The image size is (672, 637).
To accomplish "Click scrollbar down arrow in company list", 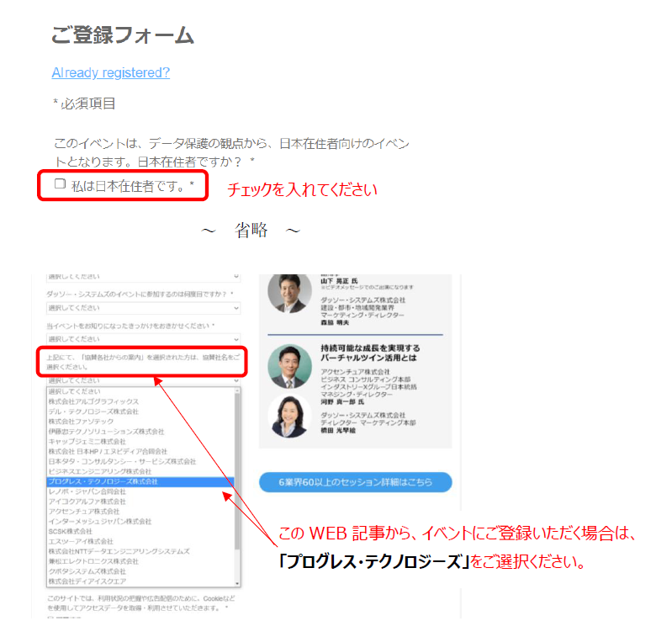I will pyautogui.click(x=237, y=583).
